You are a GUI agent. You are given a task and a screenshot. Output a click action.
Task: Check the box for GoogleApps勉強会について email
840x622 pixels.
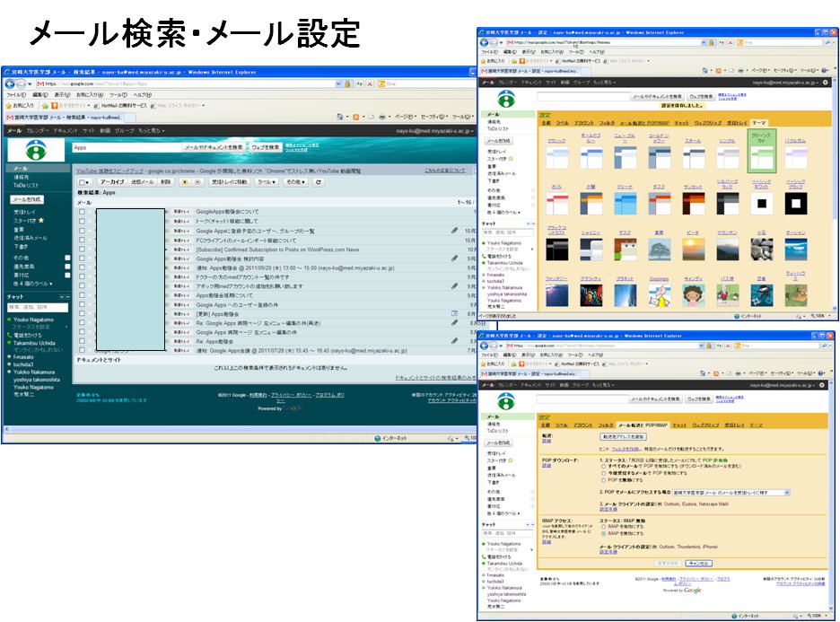83,212
